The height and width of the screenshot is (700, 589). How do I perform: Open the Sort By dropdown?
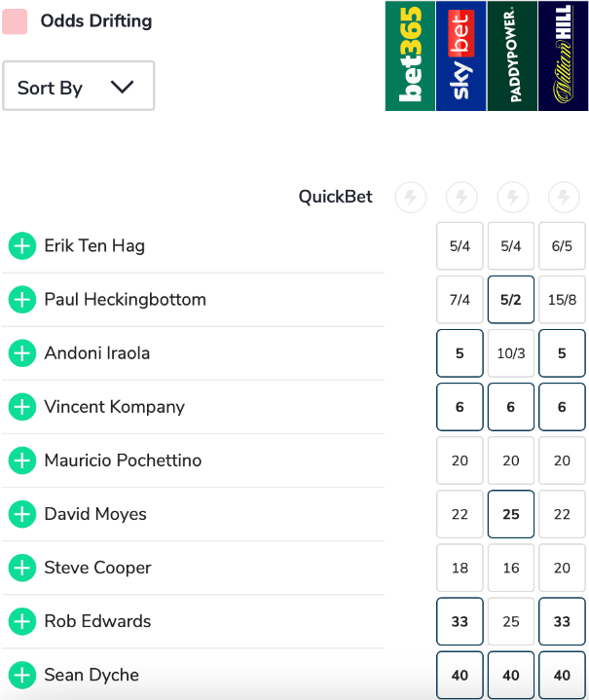pyautogui.click(x=78, y=87)
